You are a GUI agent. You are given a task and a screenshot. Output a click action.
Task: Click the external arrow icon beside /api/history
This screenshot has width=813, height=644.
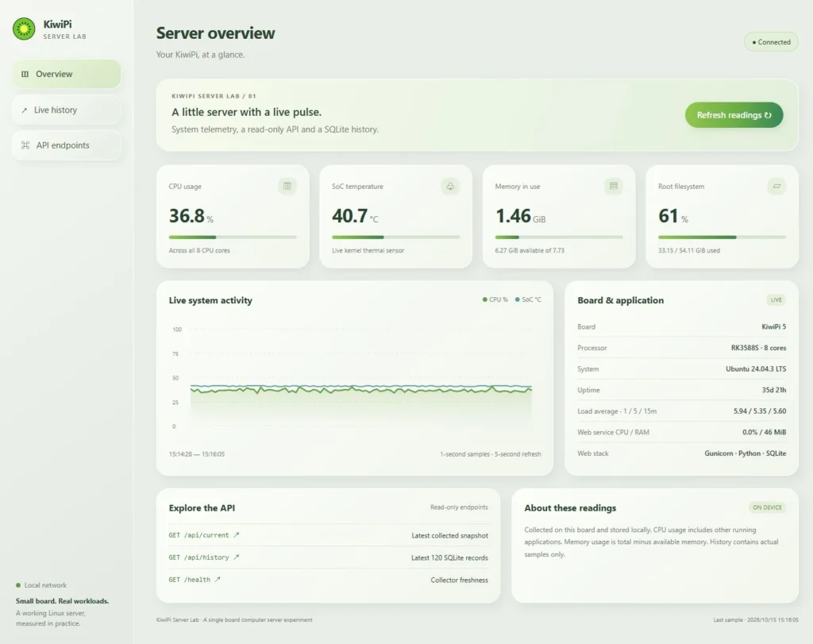click(x=237, y=557)
